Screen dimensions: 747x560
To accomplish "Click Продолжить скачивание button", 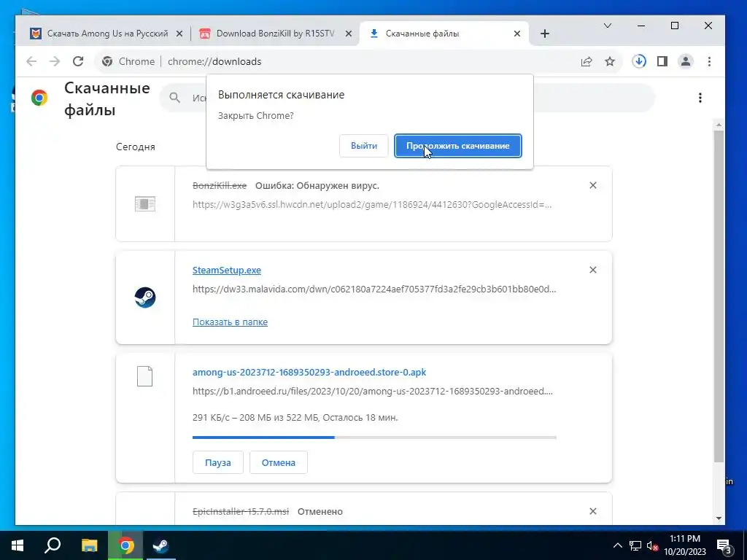I will pos(458,146).
